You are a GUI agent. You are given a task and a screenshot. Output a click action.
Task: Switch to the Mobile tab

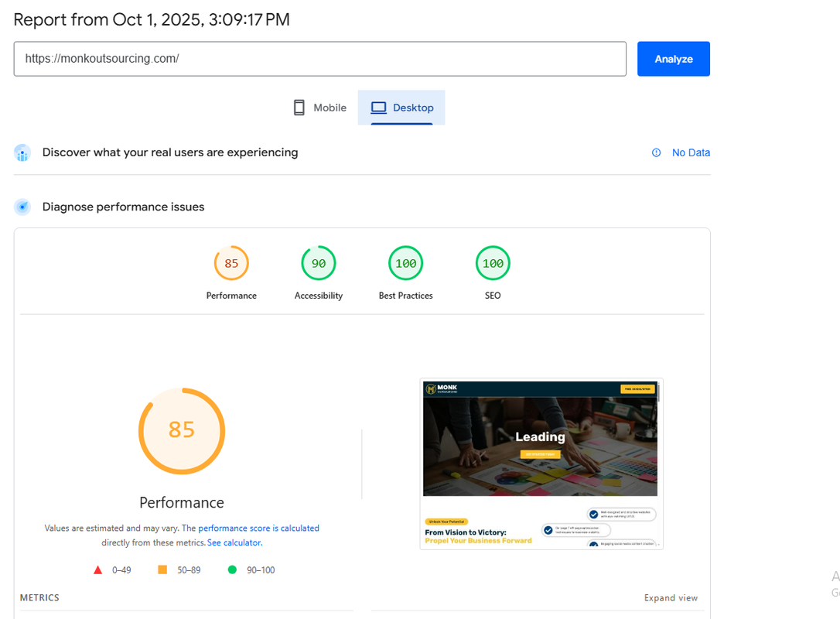point(319,108)
